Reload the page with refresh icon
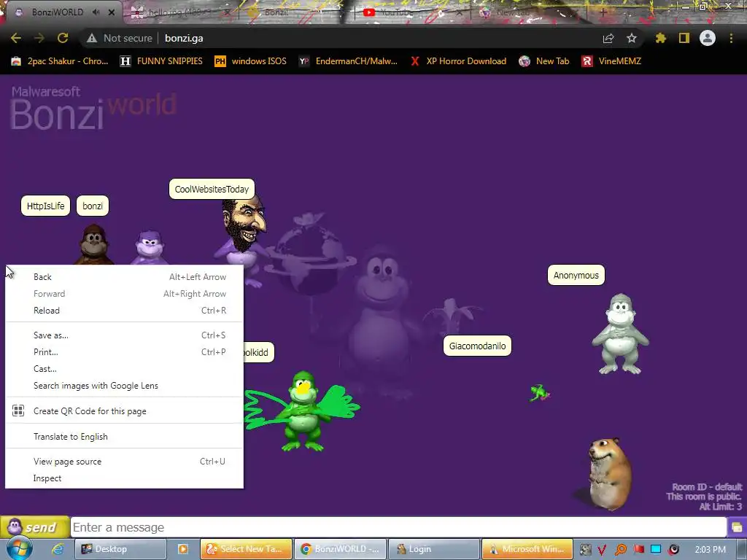 click(63, 38)
